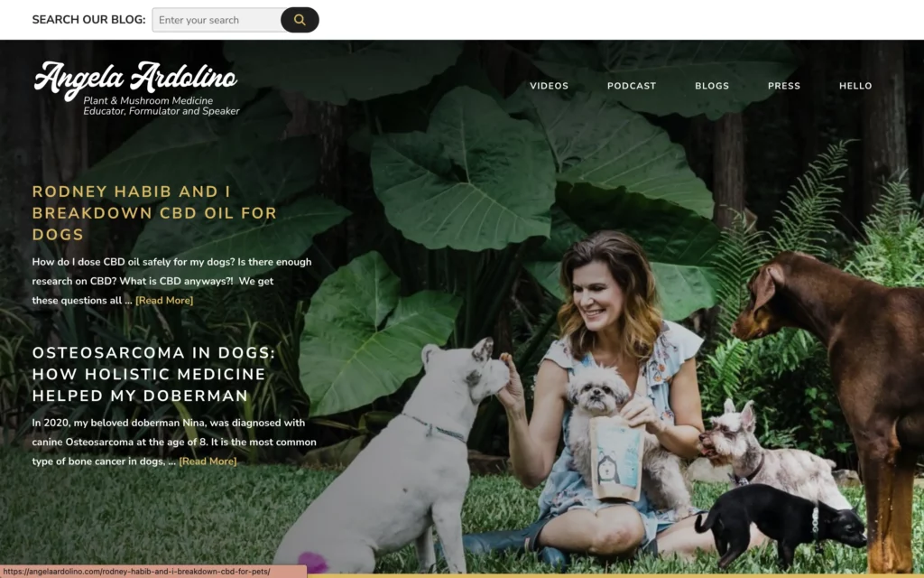The height and width of the screenshot is (578, 924).
Task: Open the Rodney Habib CBD oil article title
Action: click(154, 213)
